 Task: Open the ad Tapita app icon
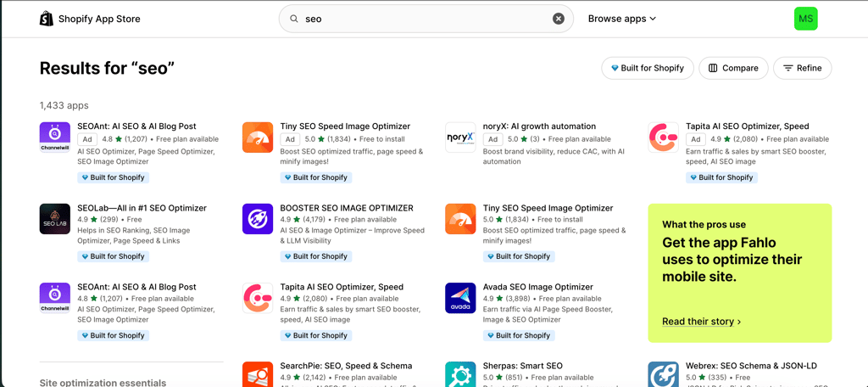[x=663, y=137]
